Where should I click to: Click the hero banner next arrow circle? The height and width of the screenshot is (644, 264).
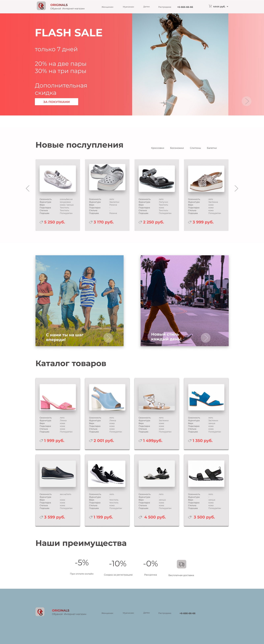point(246,101)
